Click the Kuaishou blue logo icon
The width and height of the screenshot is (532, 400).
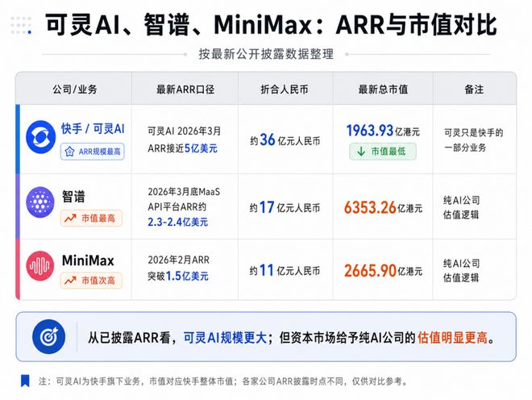pos(41,137)
